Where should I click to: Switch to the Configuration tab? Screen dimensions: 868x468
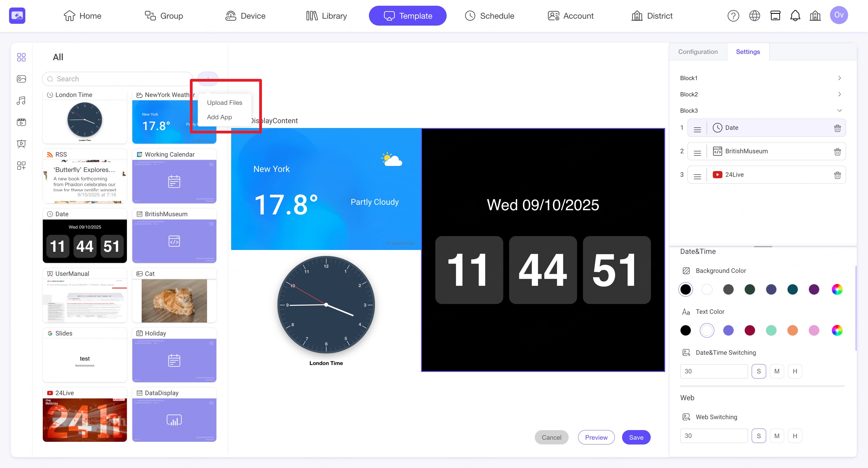(x=697, y=52)
